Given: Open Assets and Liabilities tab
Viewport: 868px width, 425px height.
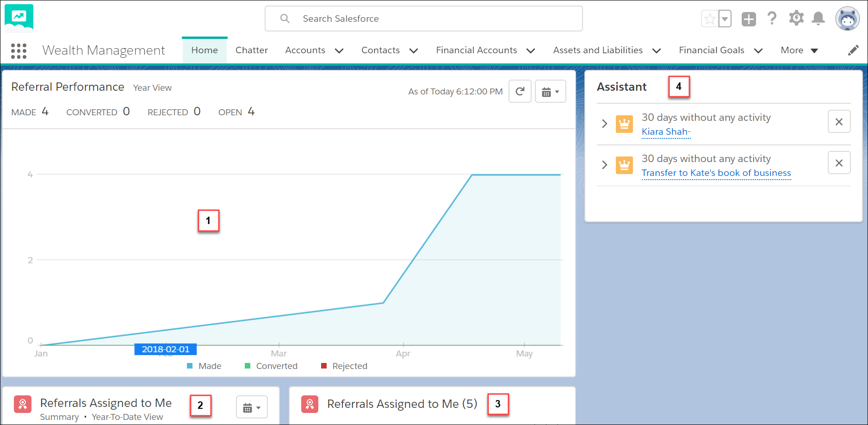Looking at the screenshot, I should click(598, 50).
